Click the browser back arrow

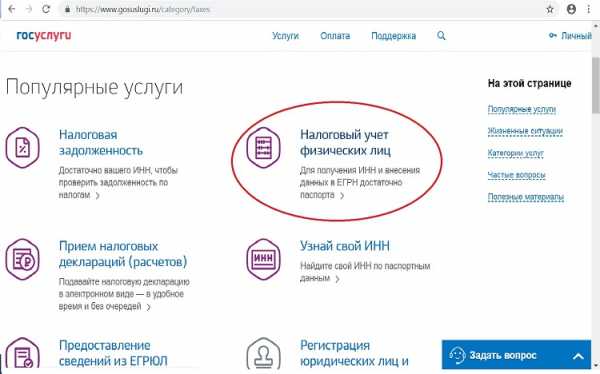tap(11, 9)
